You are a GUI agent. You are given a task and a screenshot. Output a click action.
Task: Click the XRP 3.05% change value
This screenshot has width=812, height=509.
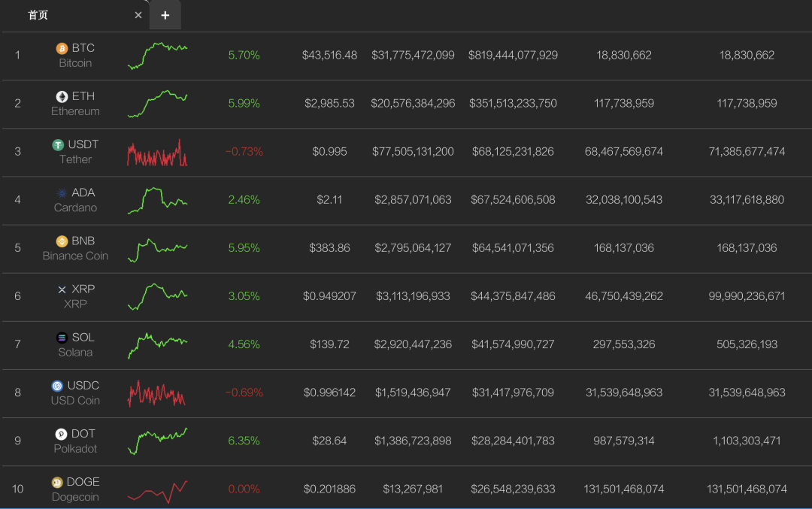[244, 296]
